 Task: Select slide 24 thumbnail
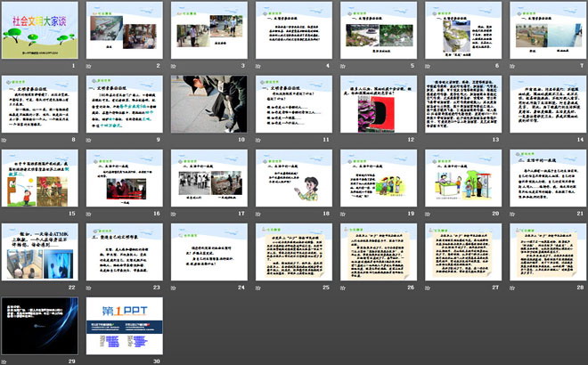tap(208, 252)
